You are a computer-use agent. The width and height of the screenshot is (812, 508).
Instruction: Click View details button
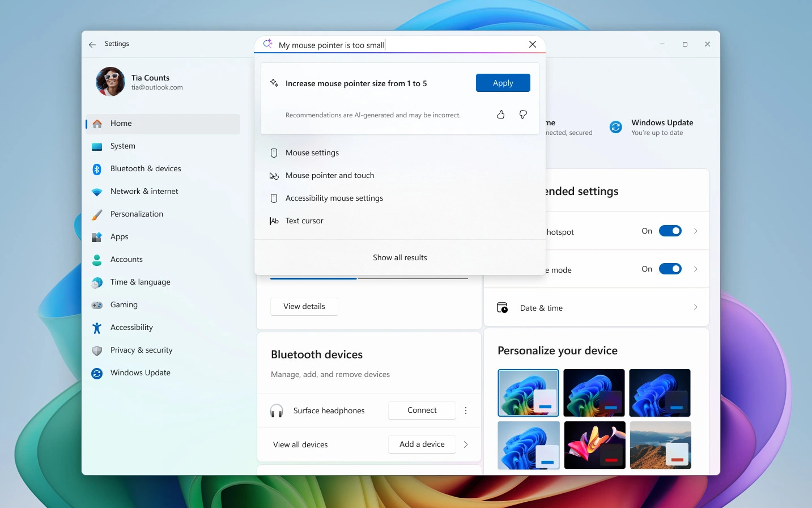tap(304, 307)
